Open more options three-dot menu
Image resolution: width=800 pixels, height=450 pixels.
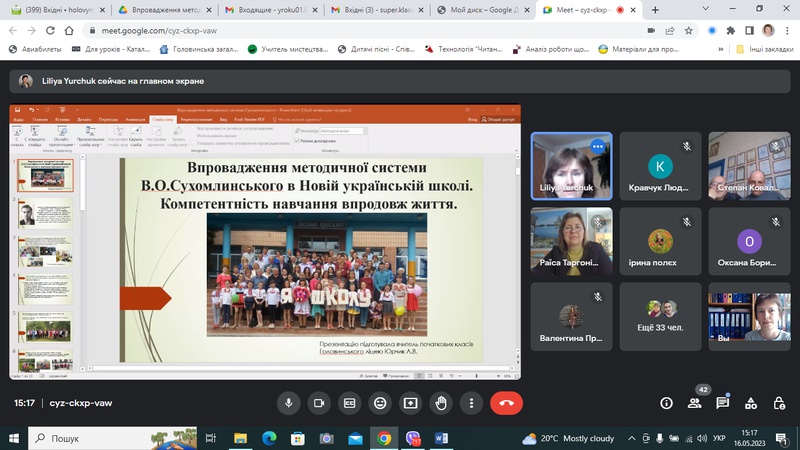[x=471, y=403]
